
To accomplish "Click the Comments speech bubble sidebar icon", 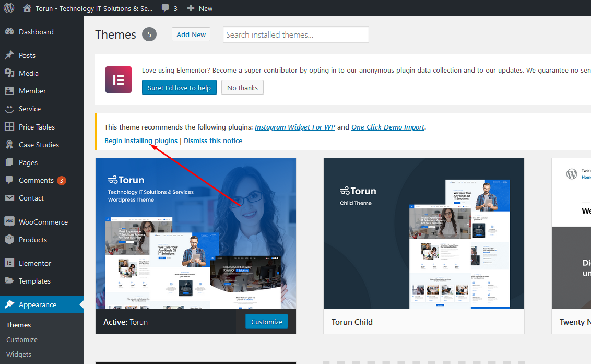I will click(9, 180).
